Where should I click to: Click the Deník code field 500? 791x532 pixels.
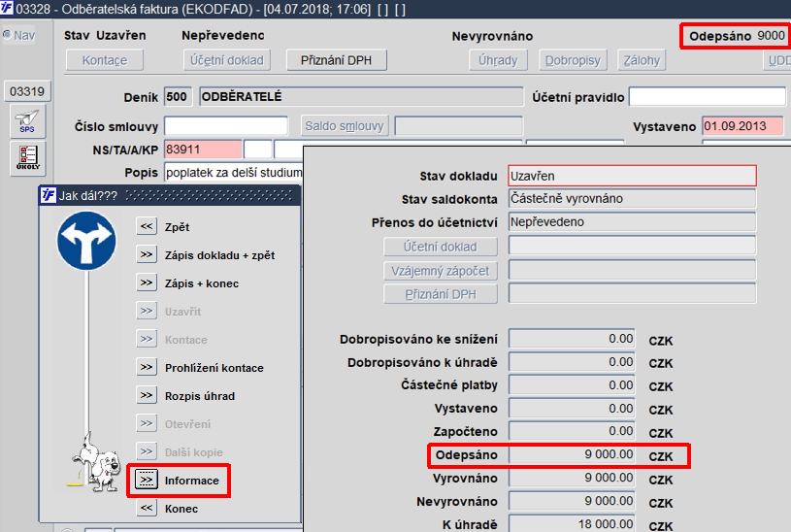[178, 97]
